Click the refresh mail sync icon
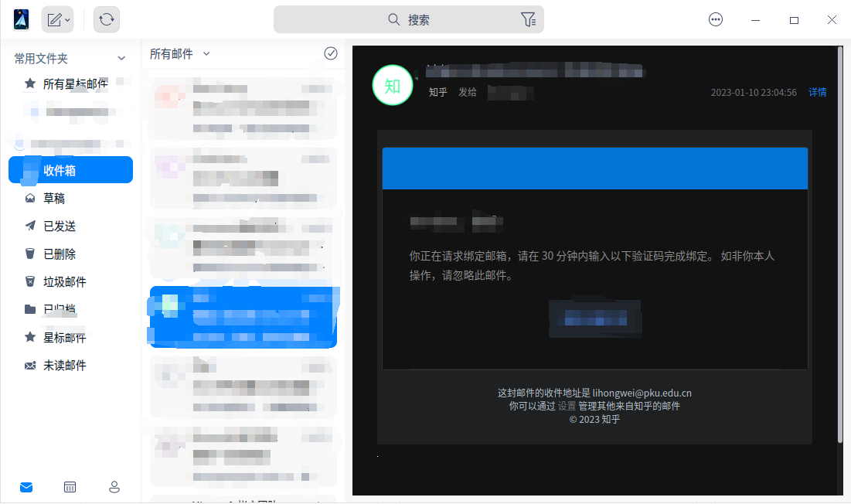 [106, 19]
